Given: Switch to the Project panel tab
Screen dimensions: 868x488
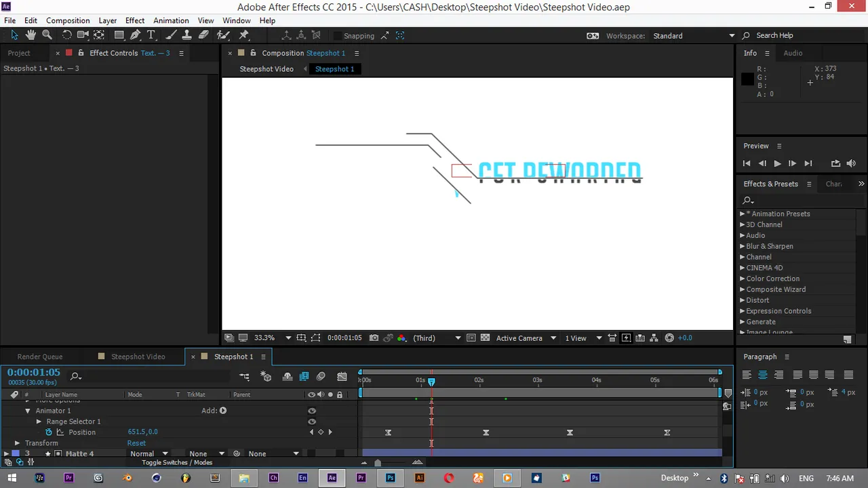Looking at the screenshot, I should tap(19, 53).
